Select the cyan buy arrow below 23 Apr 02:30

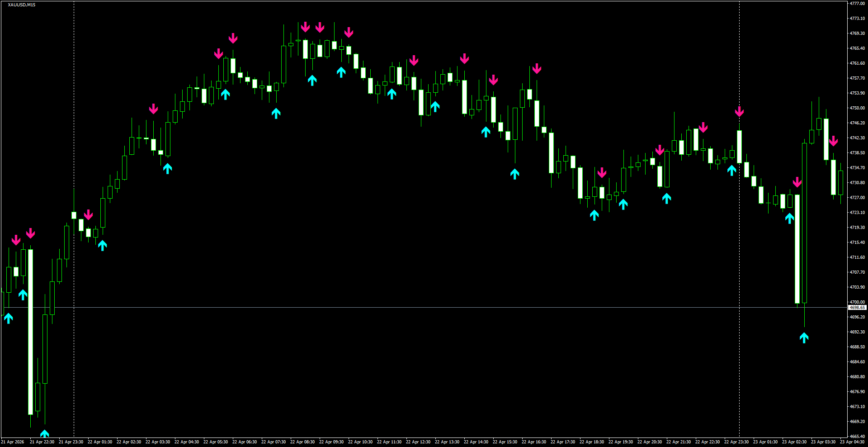pos(804,337)
